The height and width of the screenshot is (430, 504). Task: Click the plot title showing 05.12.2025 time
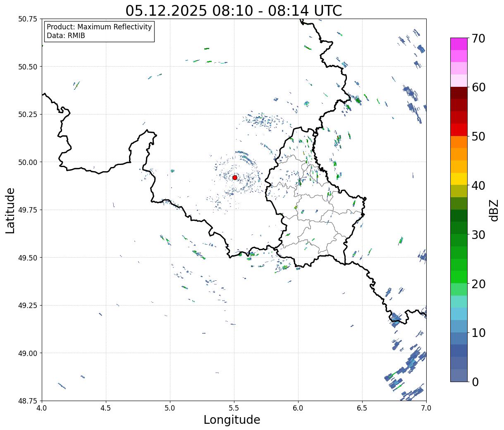[x=234, y=11]
